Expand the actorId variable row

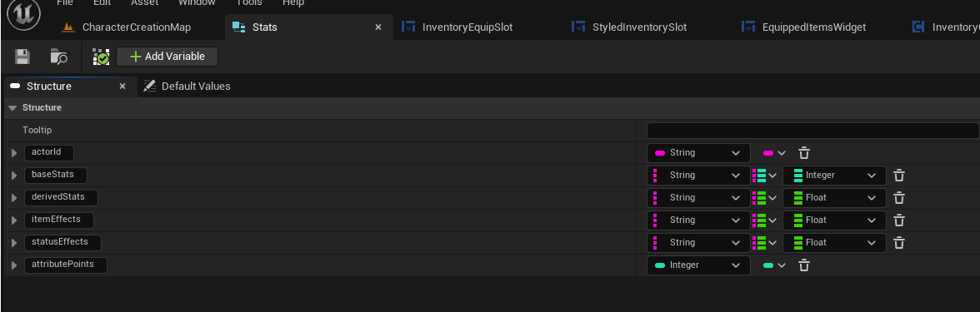pos(13,153)
